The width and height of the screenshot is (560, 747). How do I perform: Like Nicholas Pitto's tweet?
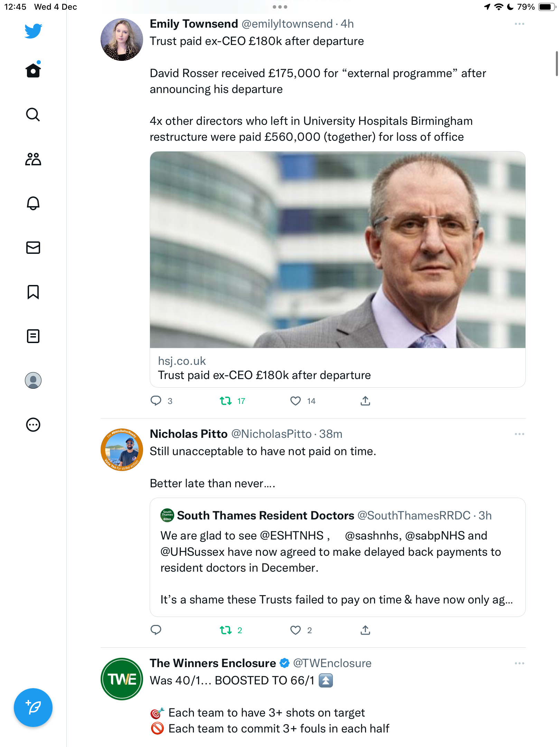pos(296,630)
